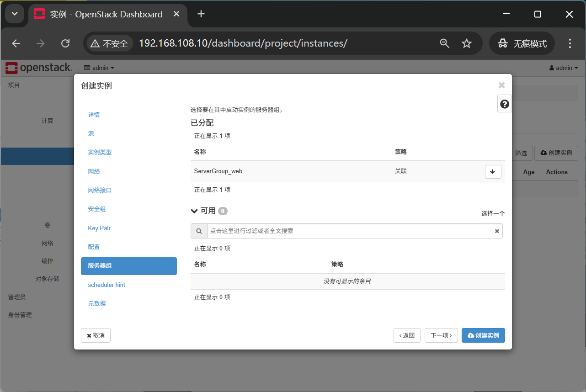Click the 可用 count badge showing 0
The width and height of the screenshot is (586, 392).
[x=223, y=211]
